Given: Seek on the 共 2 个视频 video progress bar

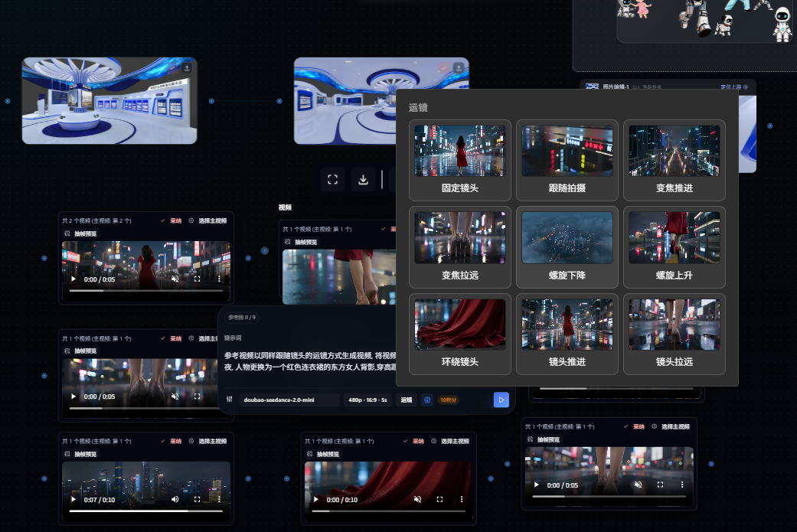Looking at the screenshot, I should coord(146,291).
